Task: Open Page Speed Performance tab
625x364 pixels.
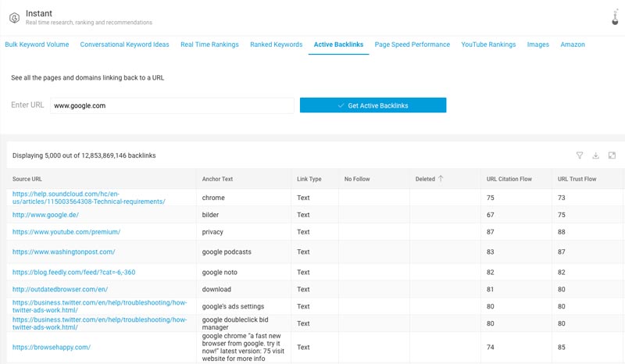Action: [412, 45]
